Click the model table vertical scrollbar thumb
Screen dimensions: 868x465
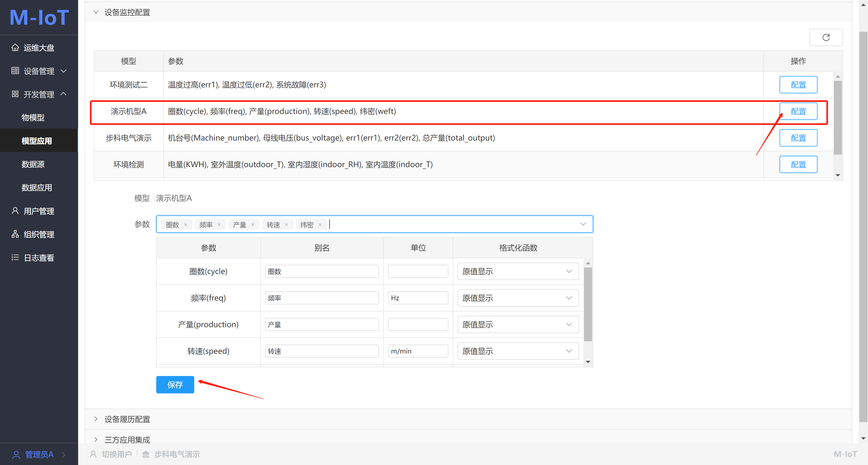(838, 117)
